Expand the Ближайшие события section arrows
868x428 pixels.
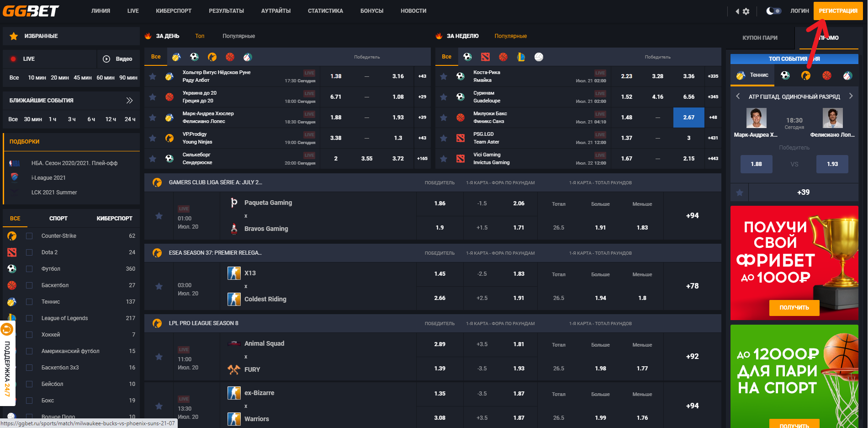point(129,101)
